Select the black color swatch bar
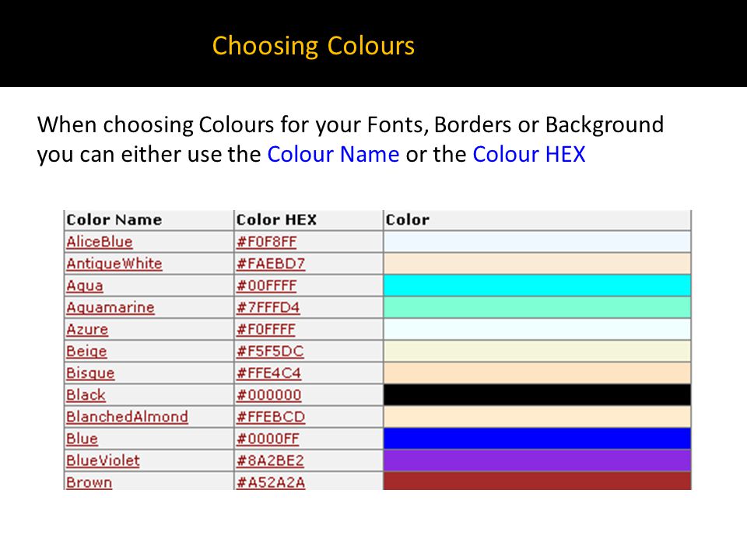Screen dimensions: 747x560 537,395
